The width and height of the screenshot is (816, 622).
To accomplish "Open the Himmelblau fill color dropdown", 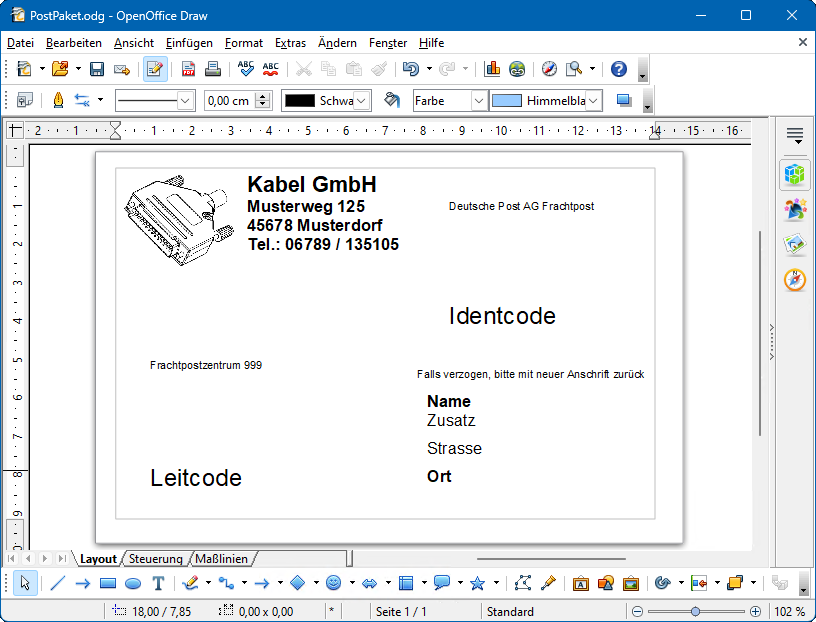I will click(x=592, y=100).
